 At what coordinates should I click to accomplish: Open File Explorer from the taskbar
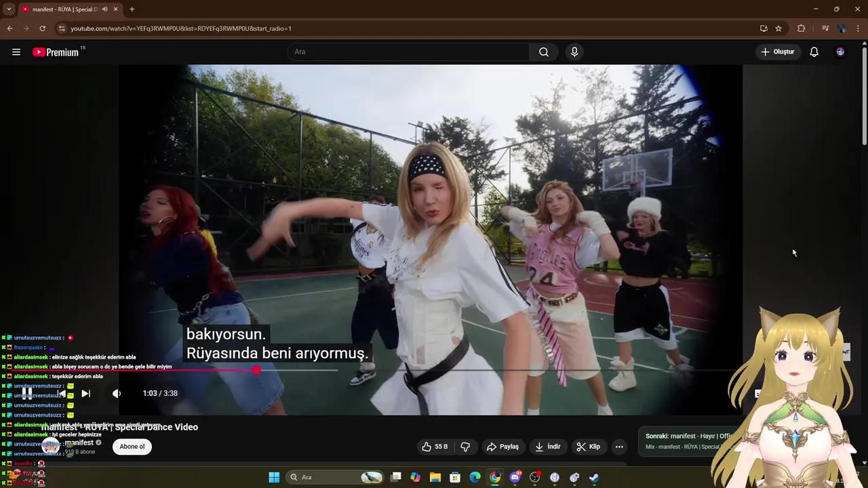[435, 477]
